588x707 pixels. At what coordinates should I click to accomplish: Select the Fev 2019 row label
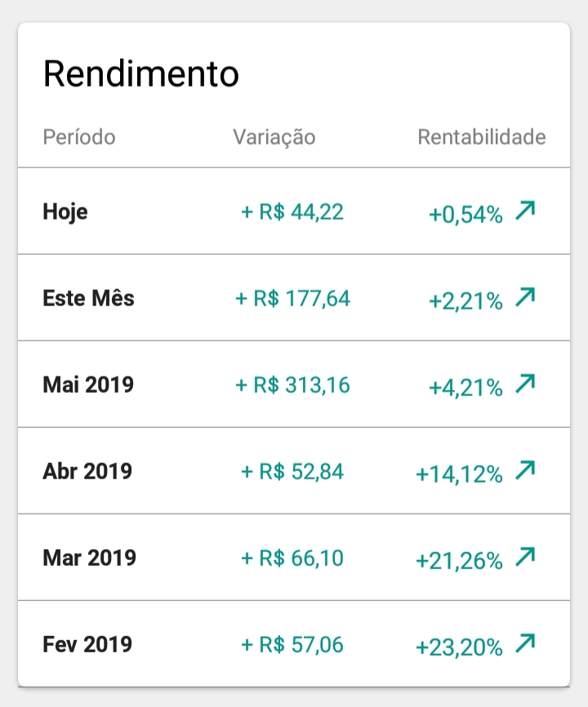87,645
